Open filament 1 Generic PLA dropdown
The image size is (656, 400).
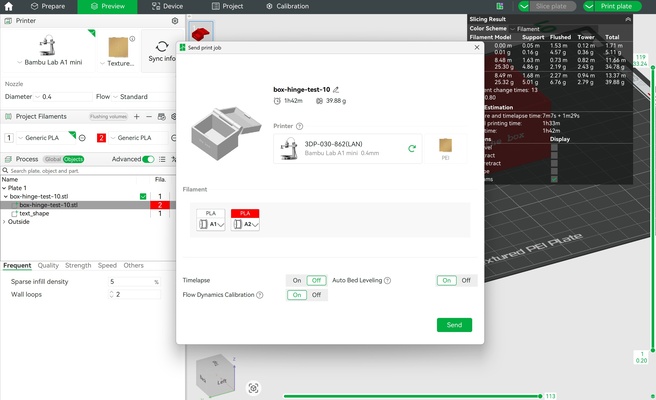point(45,138)
